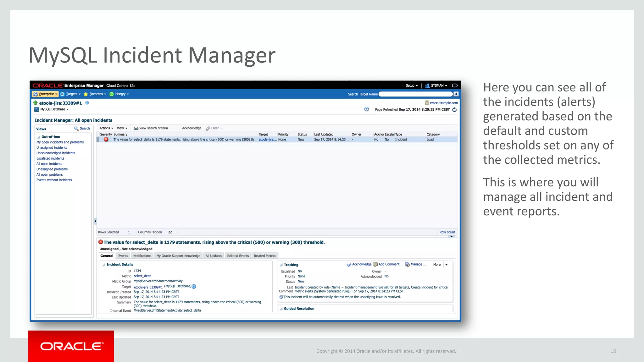644x362 pixels.
Task: Click the auto-clear checkmark note icon
Action: pyautogui.click(x=281, y=297)
